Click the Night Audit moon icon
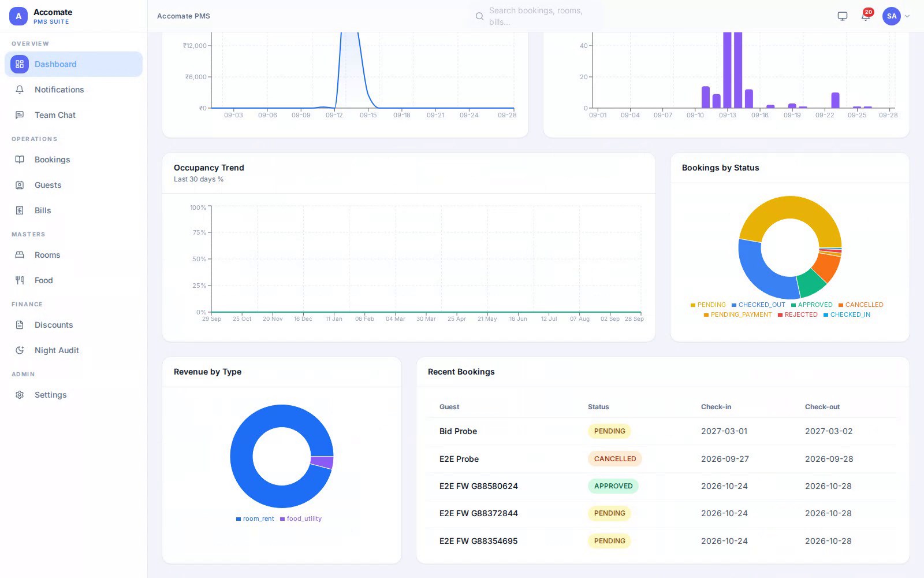The width and height of the screenshot is (924, 578). click(20, 350)
